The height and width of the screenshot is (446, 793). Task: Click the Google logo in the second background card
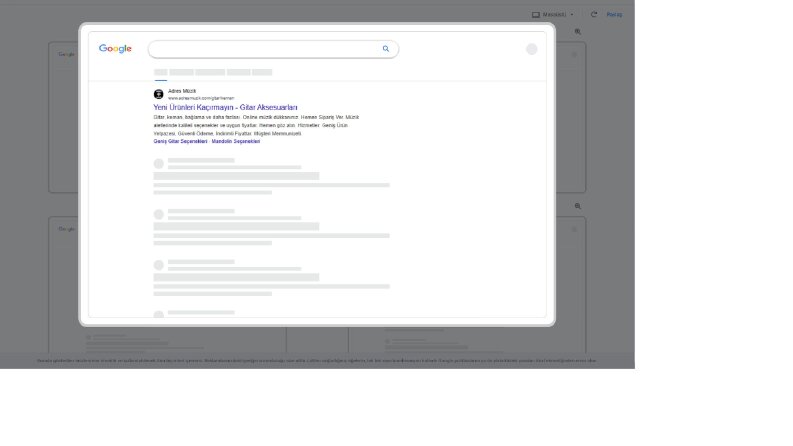coord(66,229)
